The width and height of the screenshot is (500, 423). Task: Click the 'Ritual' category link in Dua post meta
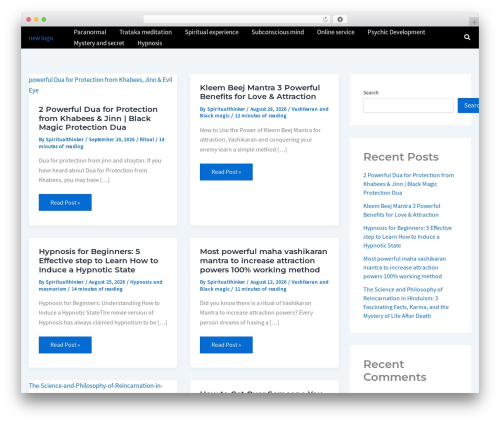pos(147,139)
